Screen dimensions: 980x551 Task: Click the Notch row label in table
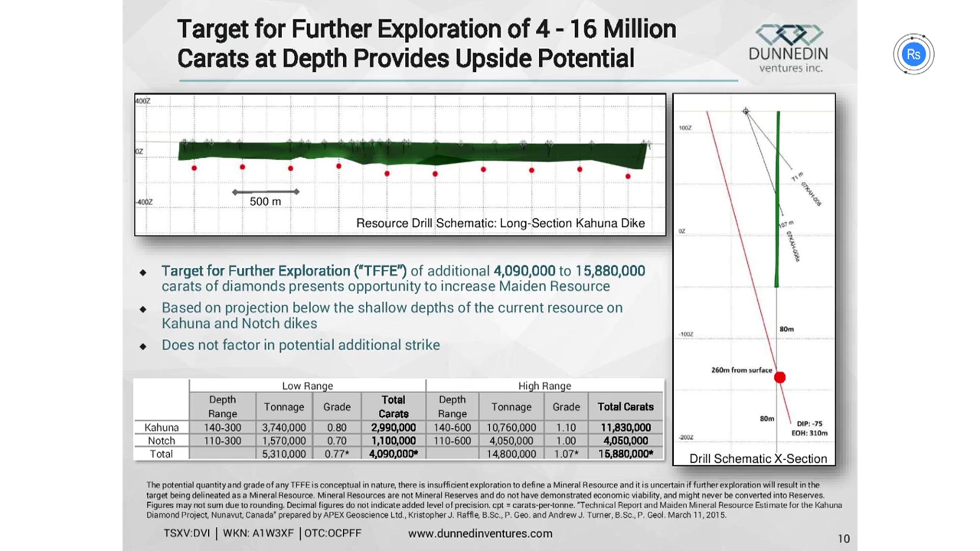[162, 441]
